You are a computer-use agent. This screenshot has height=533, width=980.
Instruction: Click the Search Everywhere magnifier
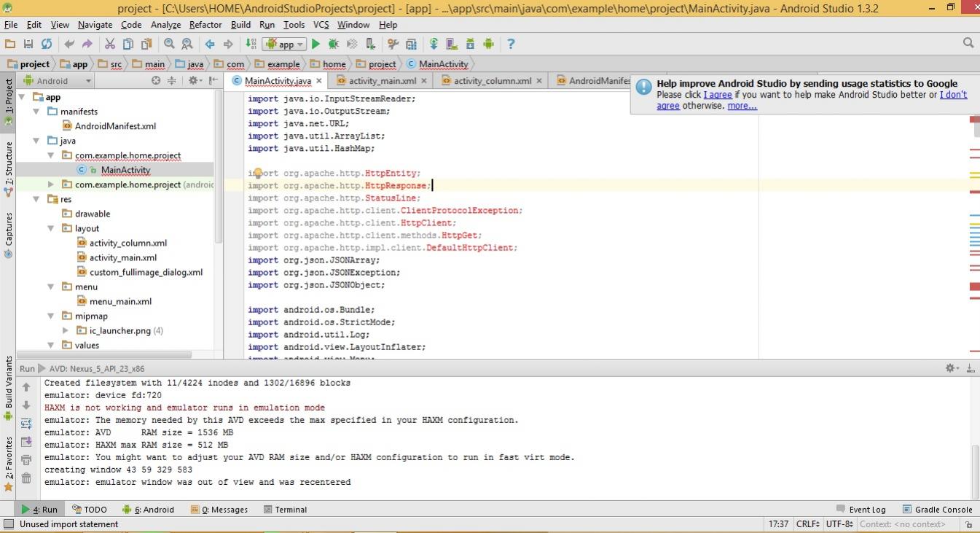[968, 43]
